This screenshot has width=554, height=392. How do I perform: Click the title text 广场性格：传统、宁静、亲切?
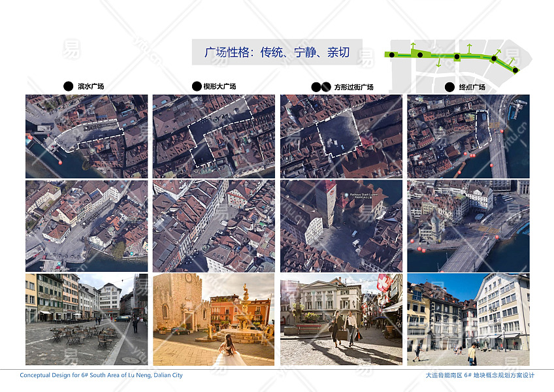277,52
